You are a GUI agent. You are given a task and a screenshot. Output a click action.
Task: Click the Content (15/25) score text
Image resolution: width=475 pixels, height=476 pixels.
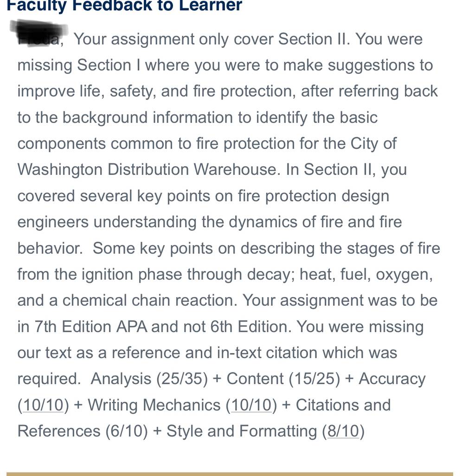[x=283, y=379]
